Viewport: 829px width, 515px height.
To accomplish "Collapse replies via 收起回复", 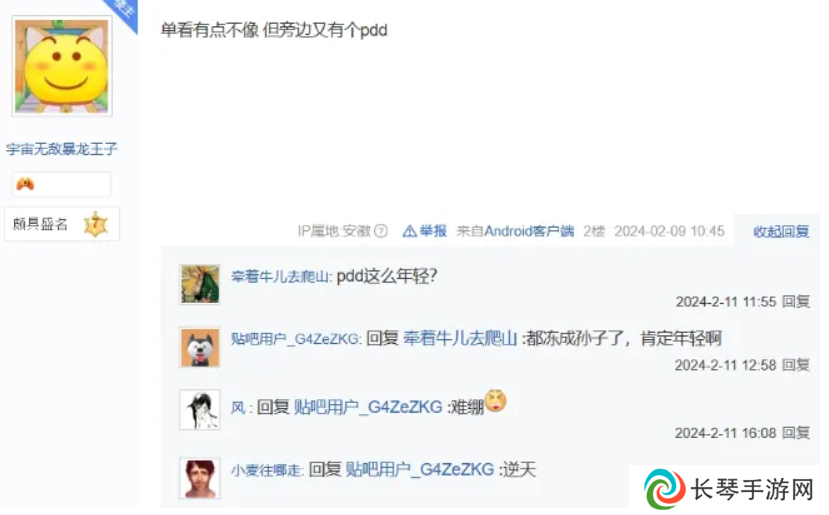I will [x=781, y=232].
